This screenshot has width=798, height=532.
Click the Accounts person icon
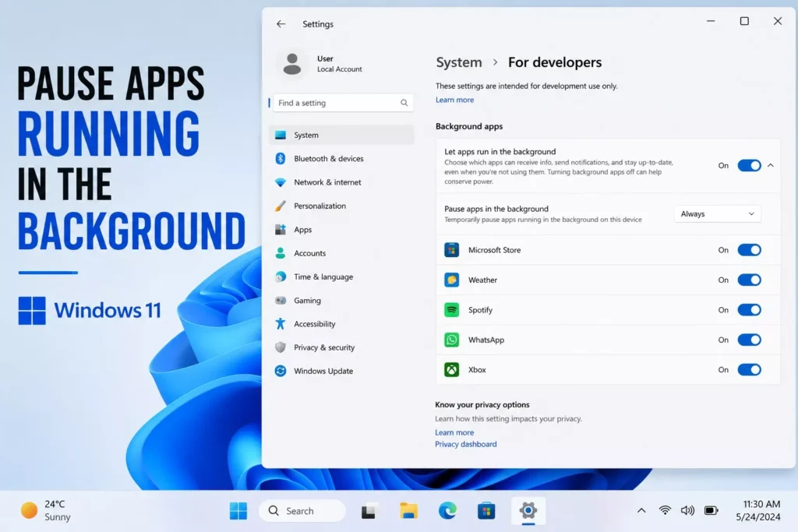click(281, 253)
